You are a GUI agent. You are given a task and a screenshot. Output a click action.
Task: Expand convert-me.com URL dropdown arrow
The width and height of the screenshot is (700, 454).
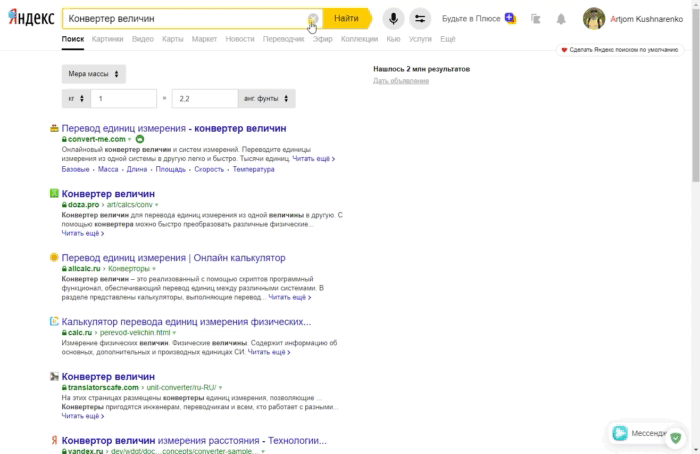click(129, 139)
